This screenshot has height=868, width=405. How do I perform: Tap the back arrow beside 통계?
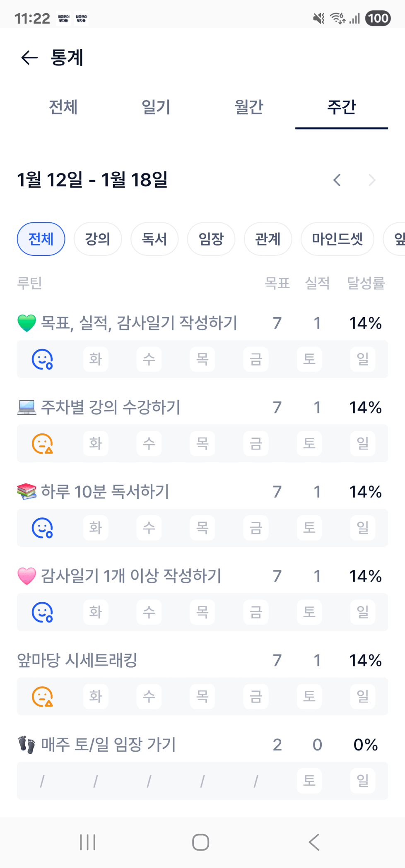point(29,58)
